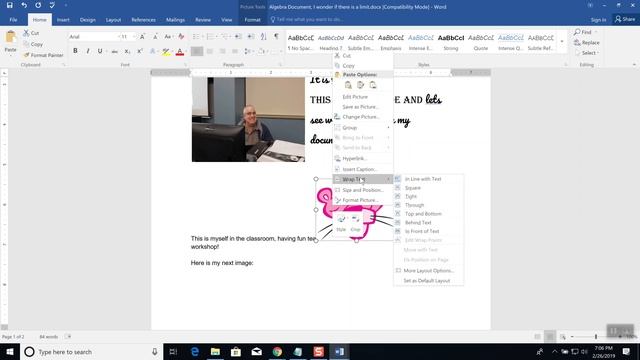Click the Numbering list icon

point(210,37)
